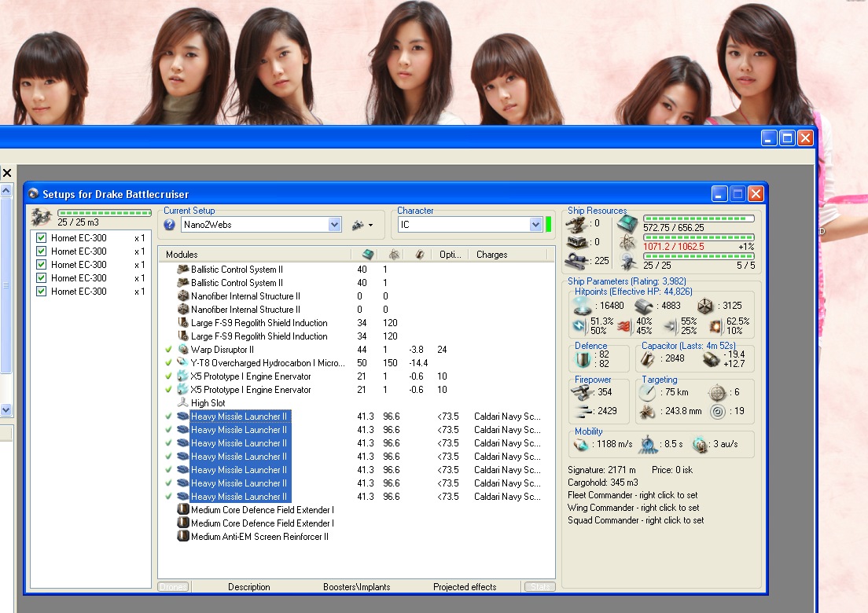Toggle third Hornet EC-300 drone checkbox

pos(41,264)
